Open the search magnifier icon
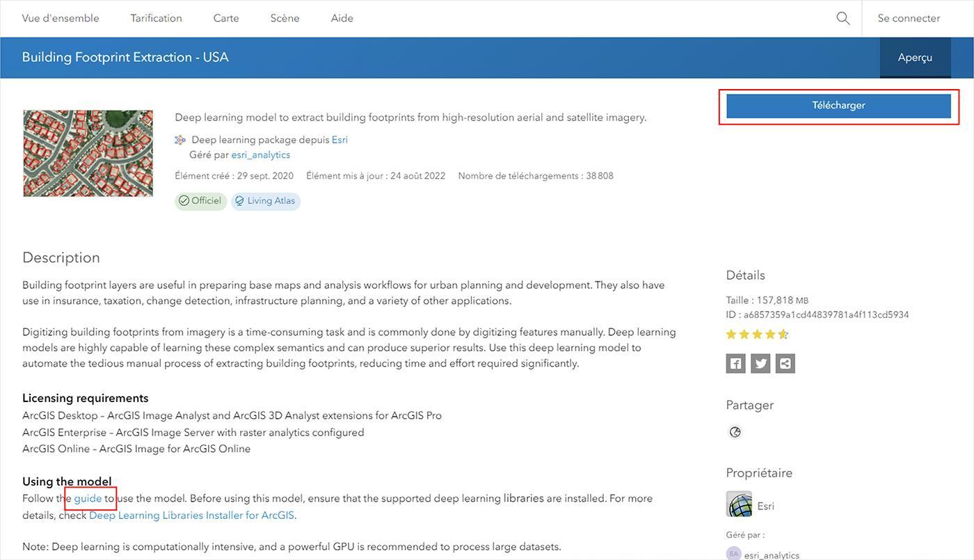This screenshot has width=974, height=560. [843, 18]
